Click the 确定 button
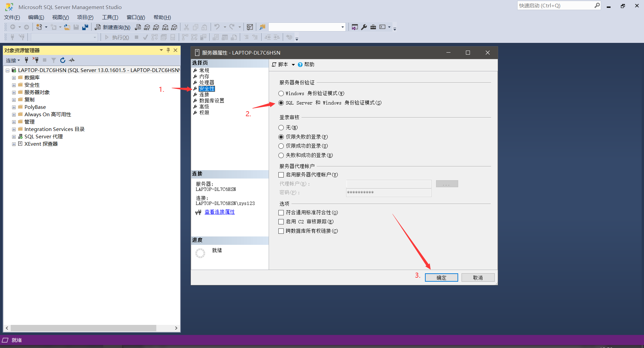644x348 pixels. click(441, 278)
